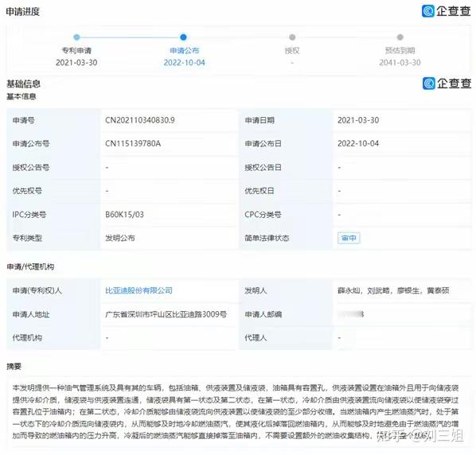Viewport: 476px width, 455px height.
Task: Click the 发明人 label cell
Action: click(286, 290)
